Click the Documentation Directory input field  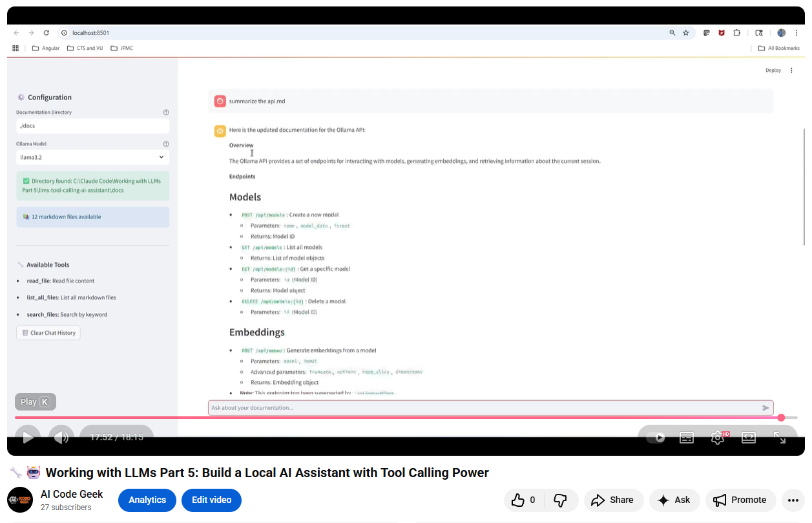[92, 126]
